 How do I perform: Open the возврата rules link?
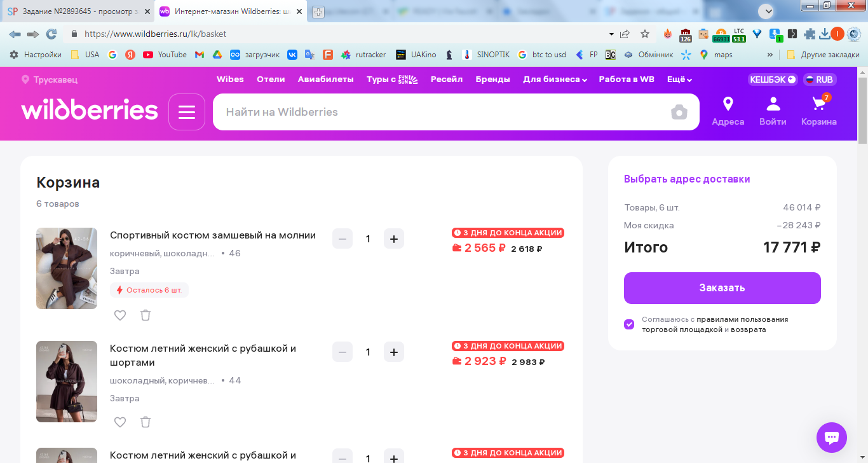coord(748,329)
